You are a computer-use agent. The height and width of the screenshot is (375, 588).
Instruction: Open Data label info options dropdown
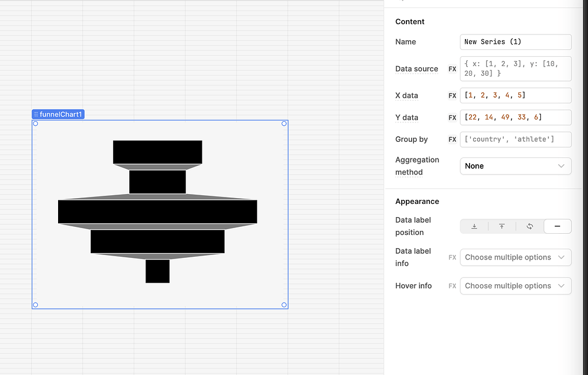pos(516,257)
